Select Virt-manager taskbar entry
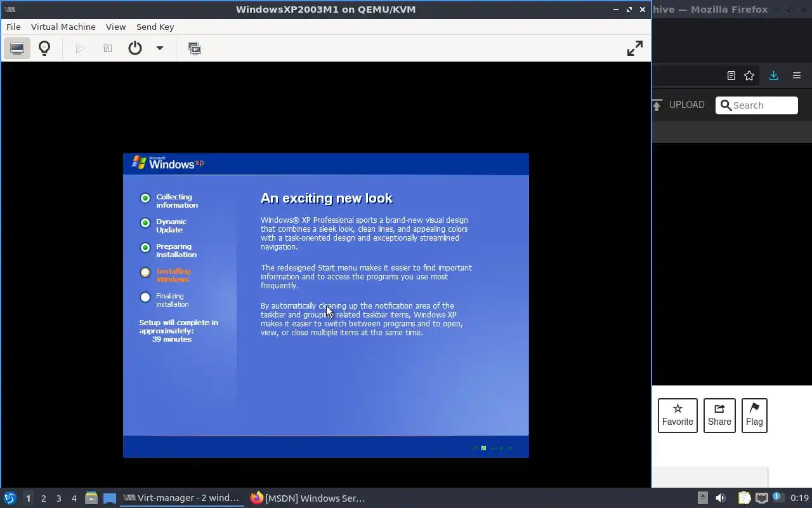 point(181,498)
